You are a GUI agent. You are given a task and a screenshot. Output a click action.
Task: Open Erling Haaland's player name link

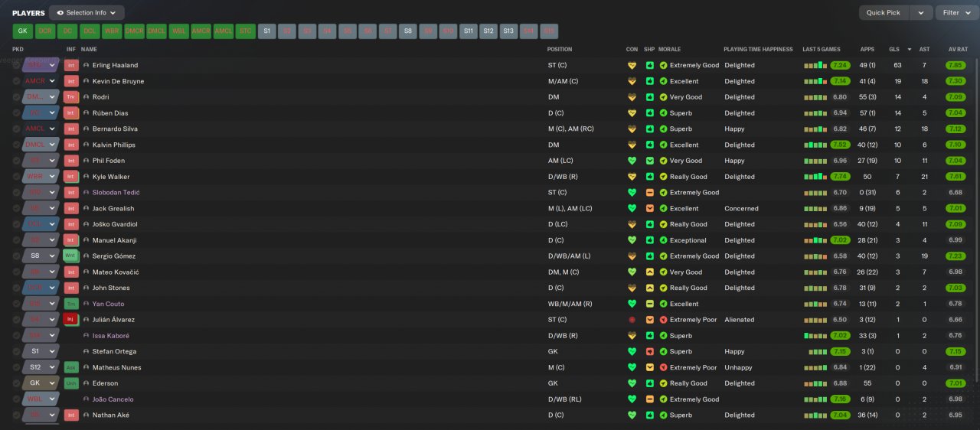click(x=115, y=65)
